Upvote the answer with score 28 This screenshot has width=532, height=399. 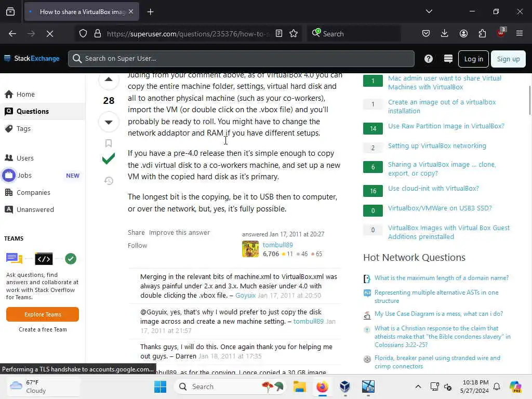pos(109,80)
